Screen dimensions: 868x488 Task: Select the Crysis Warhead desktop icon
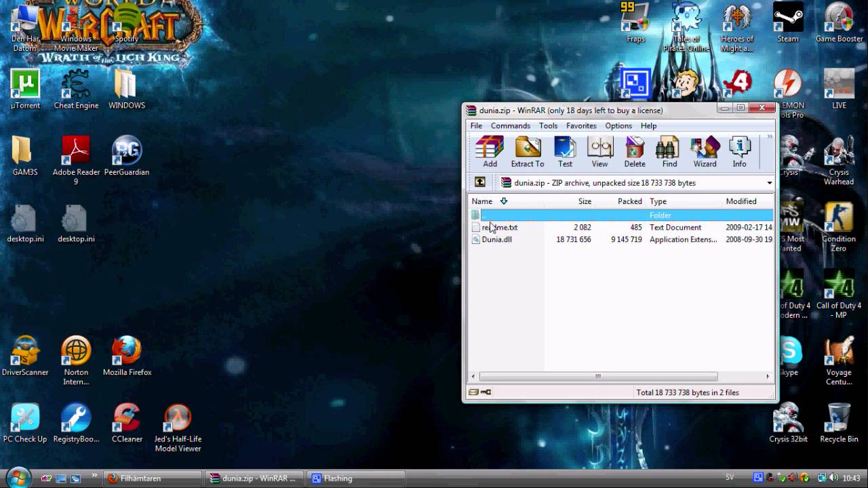point(839,161)
